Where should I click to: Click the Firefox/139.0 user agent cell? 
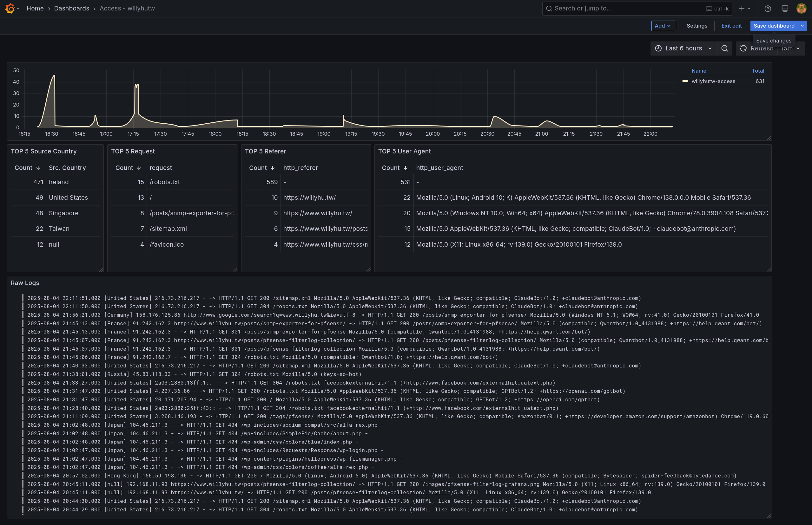coord(591,244)
